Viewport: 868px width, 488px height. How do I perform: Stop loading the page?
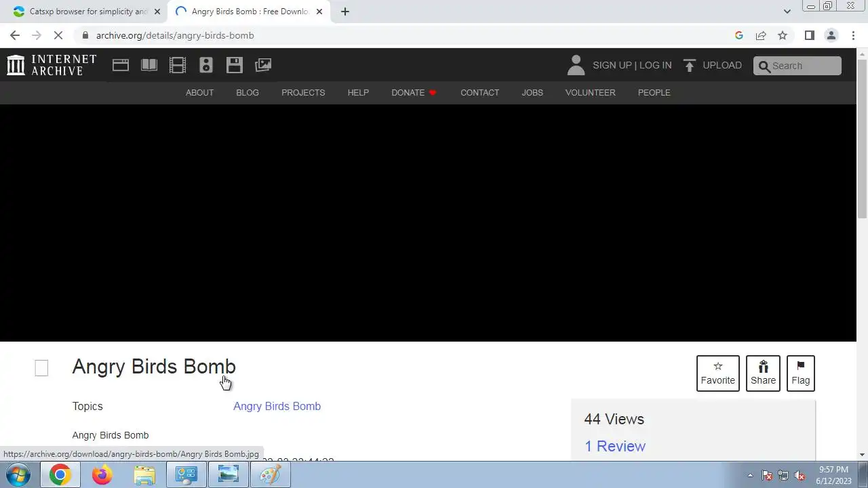(58, 35)
